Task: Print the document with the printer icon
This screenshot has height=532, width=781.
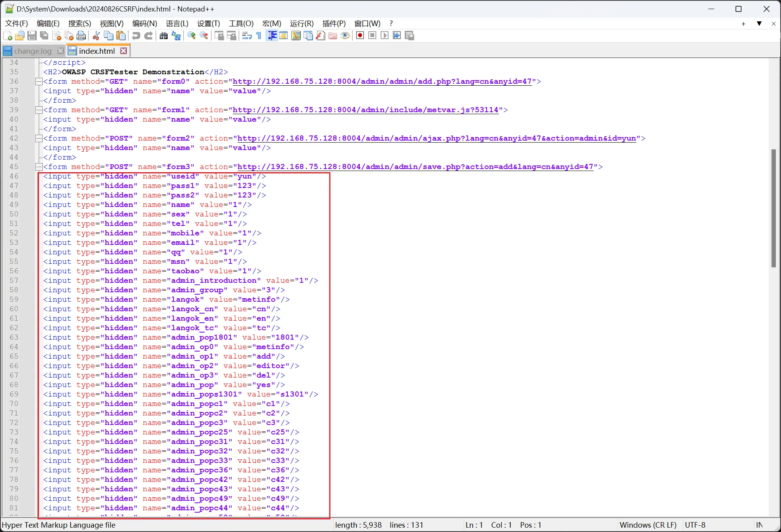Action: coord(81,36)
